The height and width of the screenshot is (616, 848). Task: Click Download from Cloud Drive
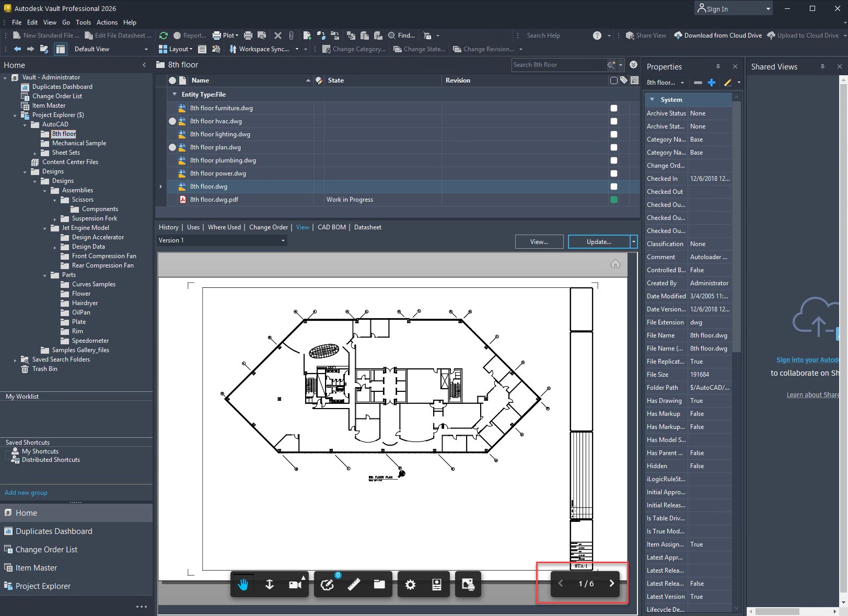(x=718, y=35)
